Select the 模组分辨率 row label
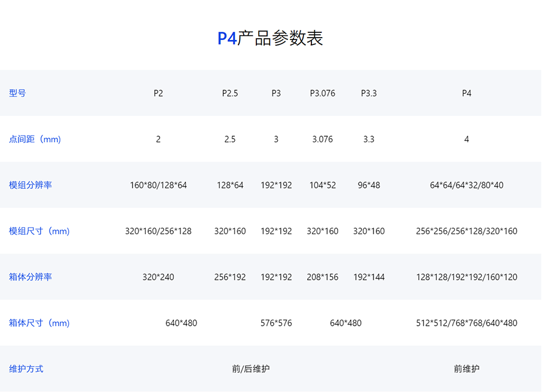542x392 pixels. pyautogui.click(x=30, y=185)
